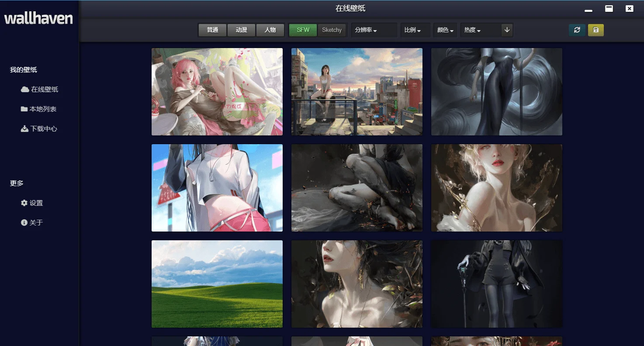Click the refresh wallpapers icon

577,30
